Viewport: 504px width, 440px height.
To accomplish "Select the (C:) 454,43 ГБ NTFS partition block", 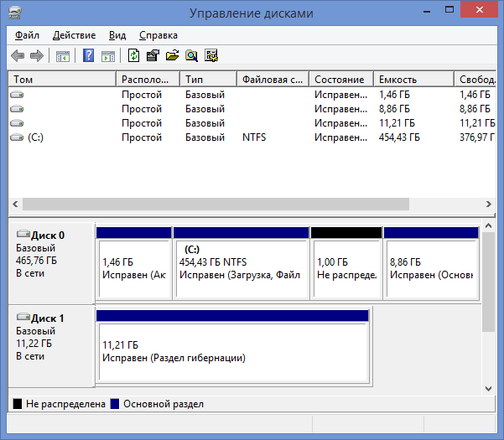I will click(x=241, y=263).
